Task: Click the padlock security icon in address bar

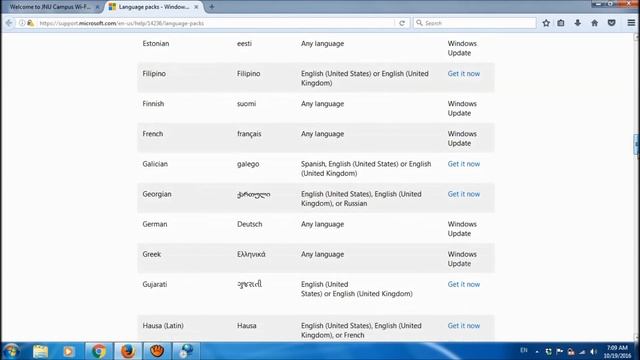Action: click(31, 23)
